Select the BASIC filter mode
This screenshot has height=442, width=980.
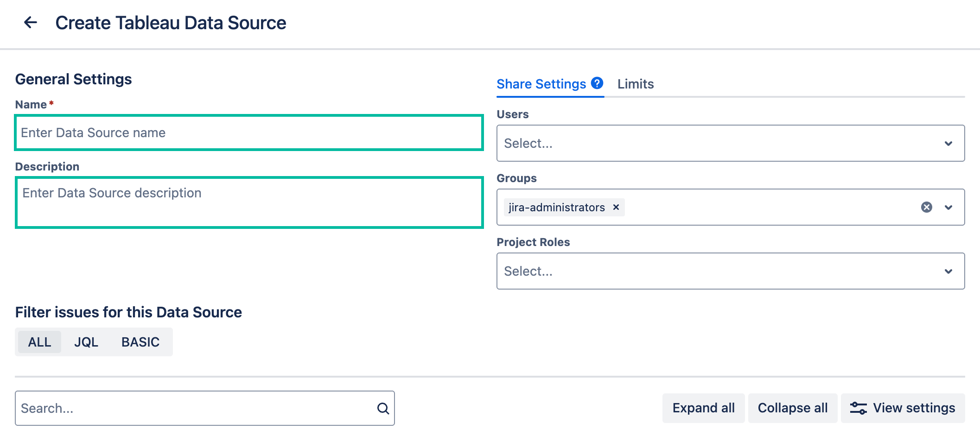[140, 342]
